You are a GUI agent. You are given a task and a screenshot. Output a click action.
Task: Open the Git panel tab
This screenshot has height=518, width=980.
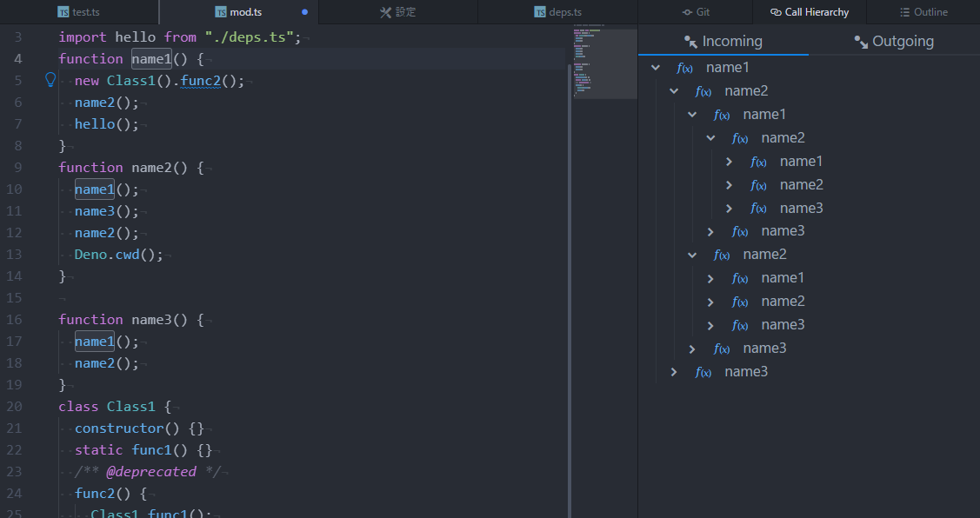(696, 12)
